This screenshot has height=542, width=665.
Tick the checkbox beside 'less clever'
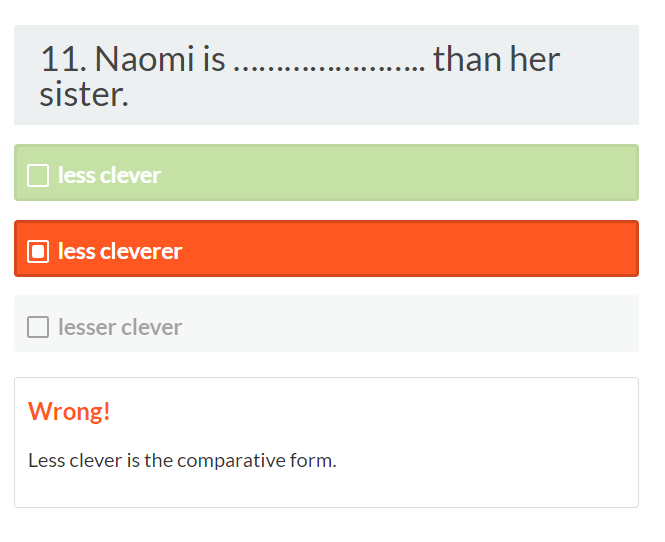point(38,176)
